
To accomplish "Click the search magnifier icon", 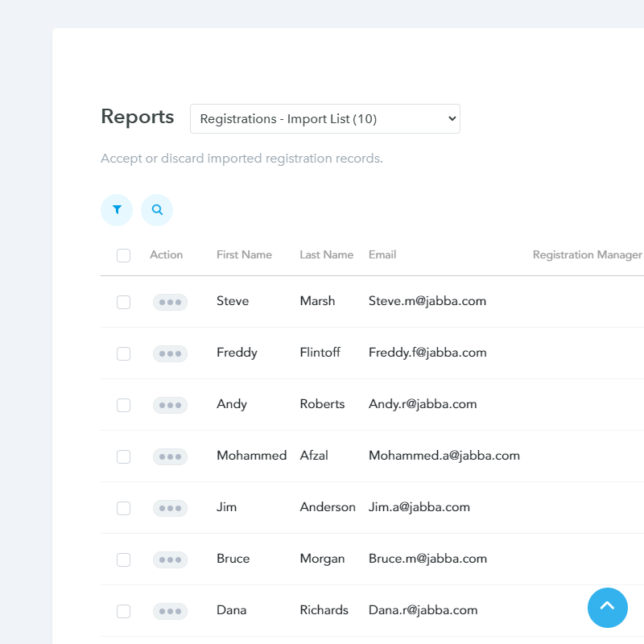I will click(x=157, y=210).
